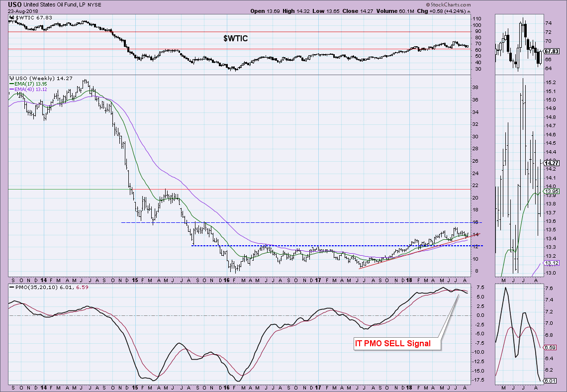Click the NYSE exchange label
Image resolution: width=567 pixels, height=392 pixels.
[94, 5]
